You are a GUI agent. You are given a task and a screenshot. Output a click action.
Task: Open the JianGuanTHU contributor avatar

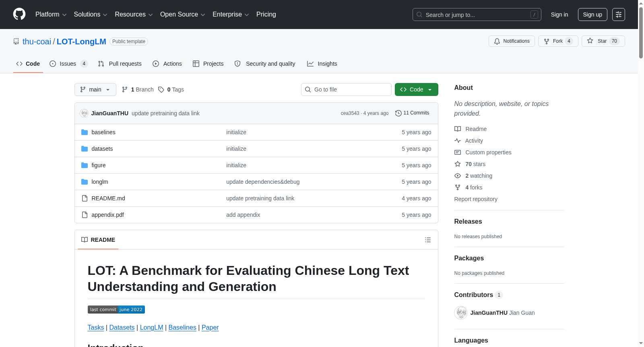pos(461,313)
